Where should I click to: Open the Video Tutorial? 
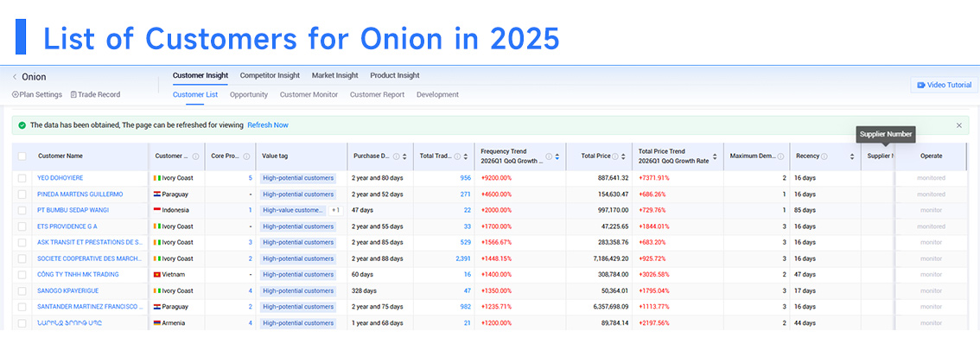coord(944,85)
